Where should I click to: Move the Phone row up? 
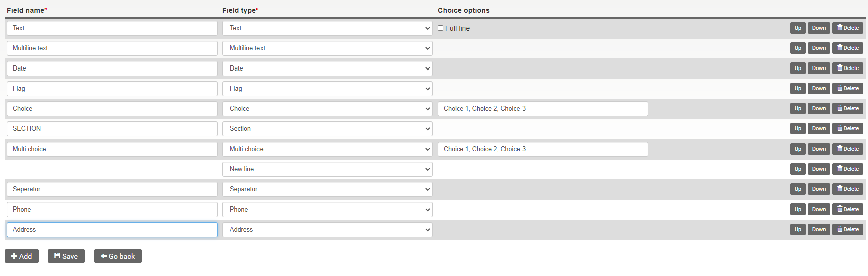[798, 210]
